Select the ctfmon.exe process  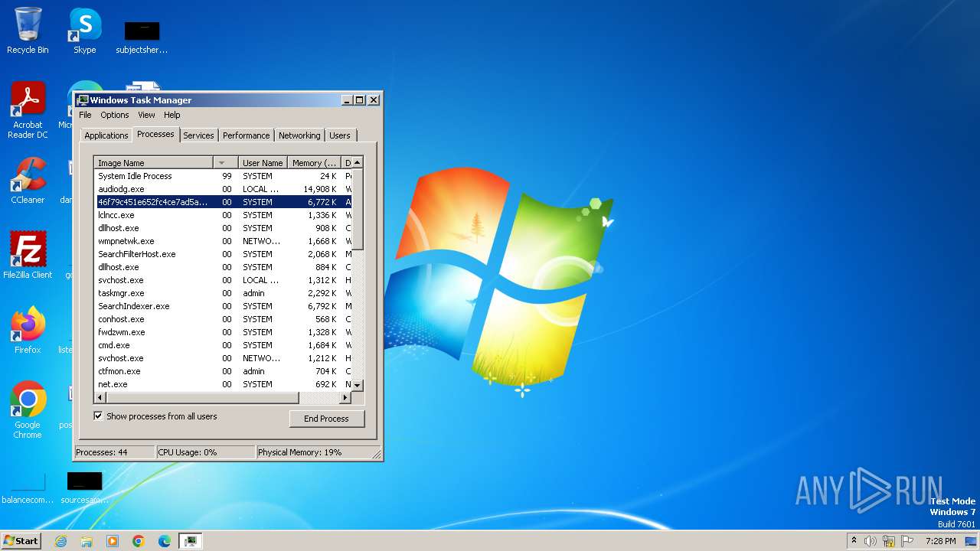click(223, 371)
